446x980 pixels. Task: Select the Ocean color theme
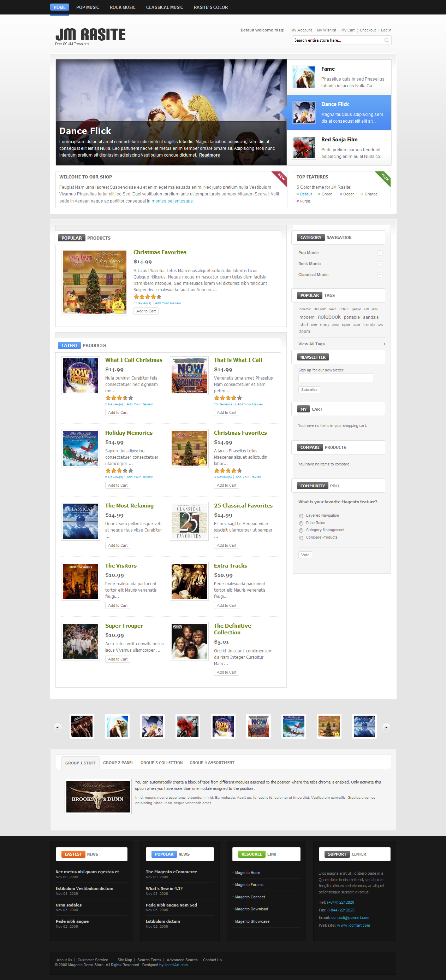click(347, 194)
